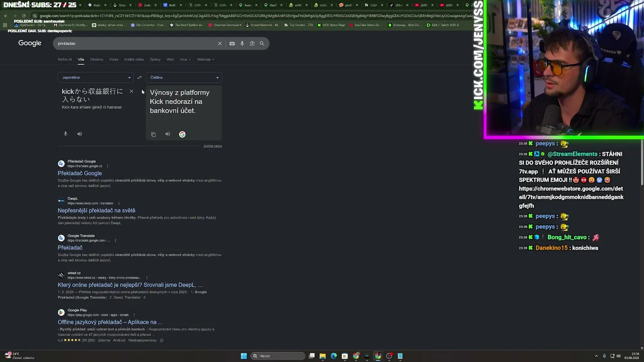This screenshot has height=362, width=644.
Task: Click chat username Danekino15
Action: click(551, 248)
